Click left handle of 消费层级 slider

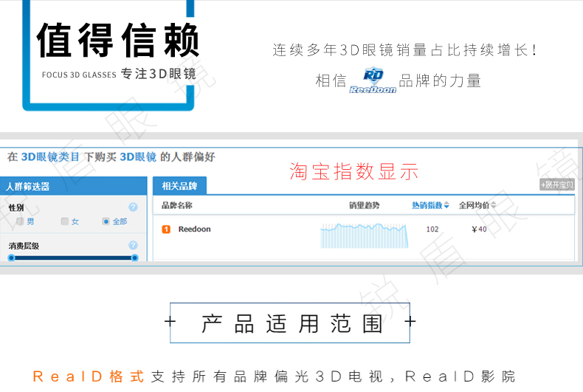tap(12, 258)
